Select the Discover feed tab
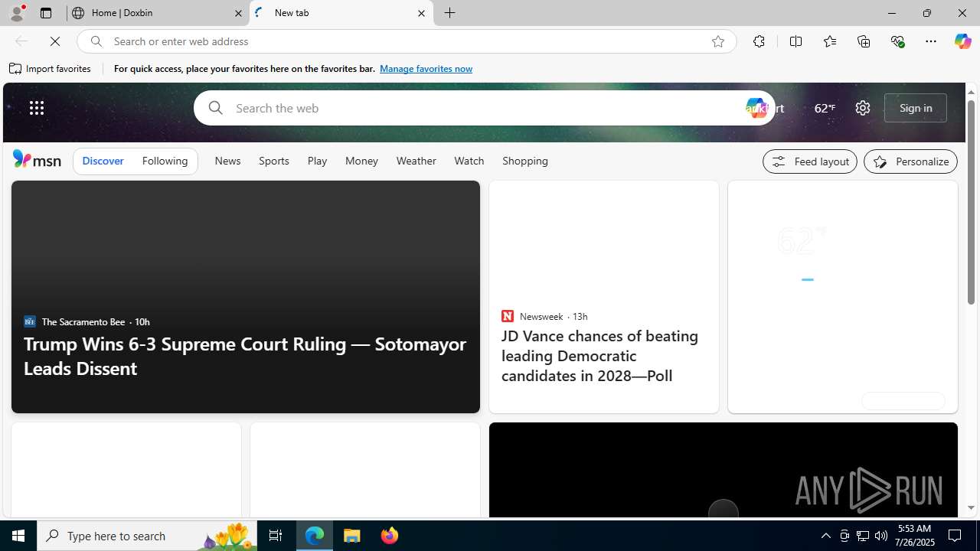This screenshot has width=980, height=551. tap(103, 161)
